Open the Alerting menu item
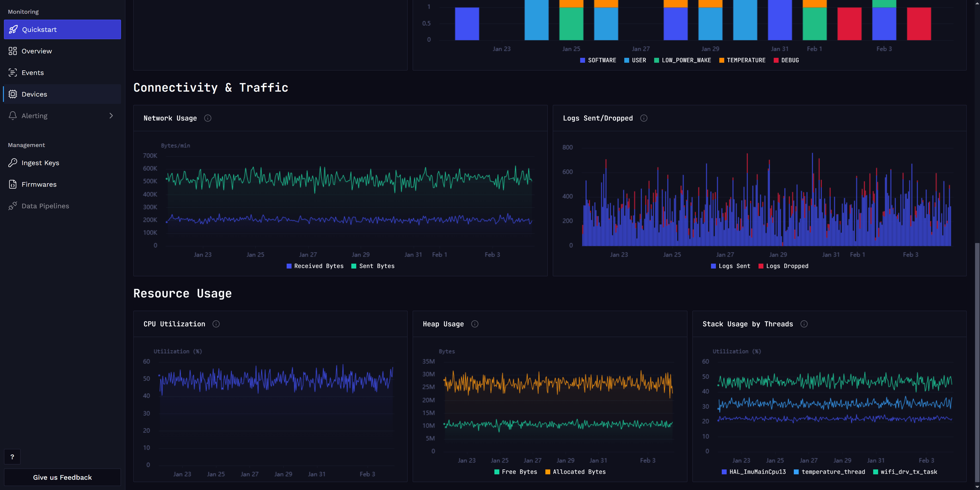Viewport: 980px width, 490px height. 35,116
